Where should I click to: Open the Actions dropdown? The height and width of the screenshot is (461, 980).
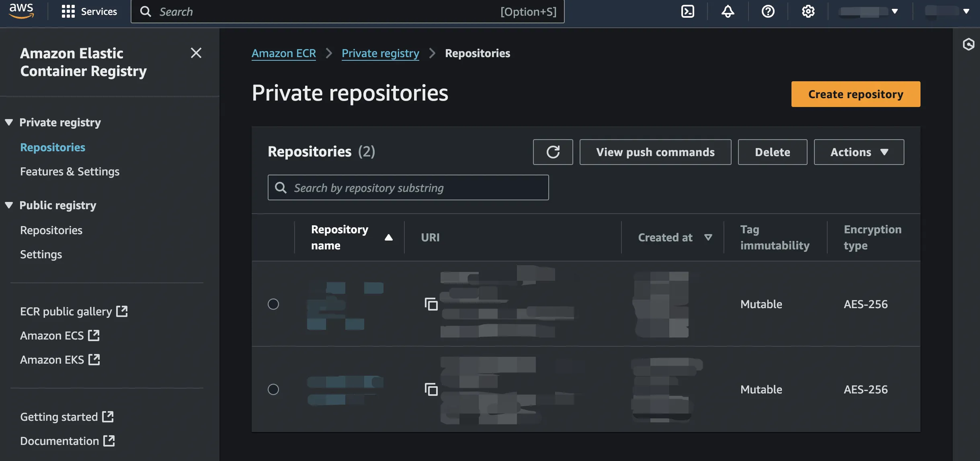click(859, 152)
